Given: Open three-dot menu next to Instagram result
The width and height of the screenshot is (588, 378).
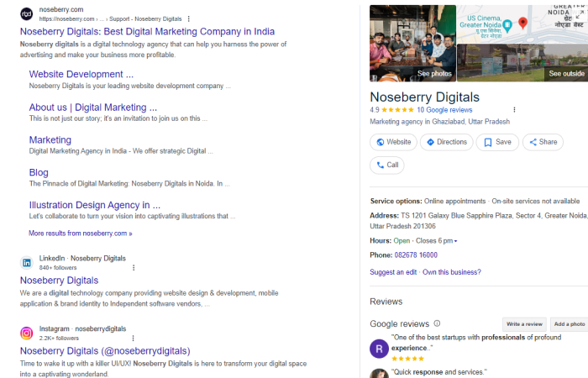Looking at the screenshot, I should [133, 338].
